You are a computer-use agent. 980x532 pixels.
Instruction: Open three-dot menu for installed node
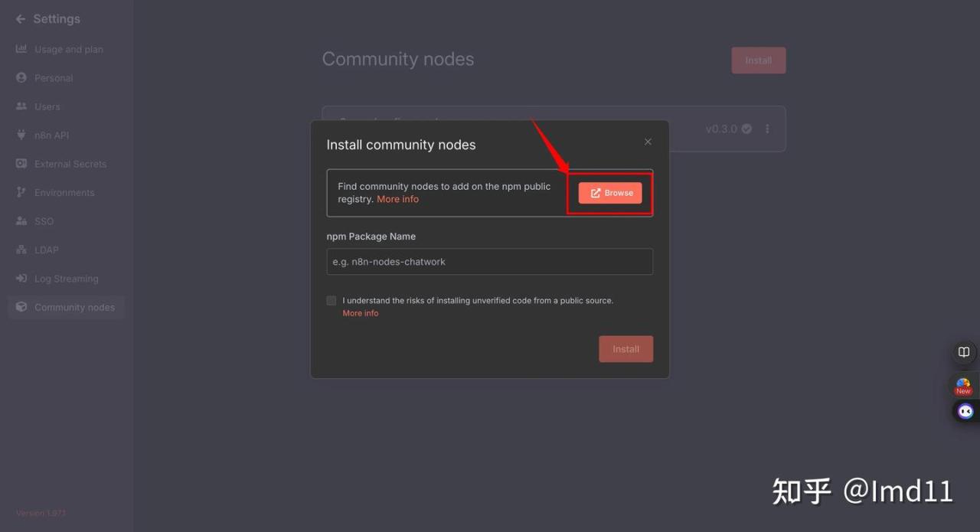point(767,129)
